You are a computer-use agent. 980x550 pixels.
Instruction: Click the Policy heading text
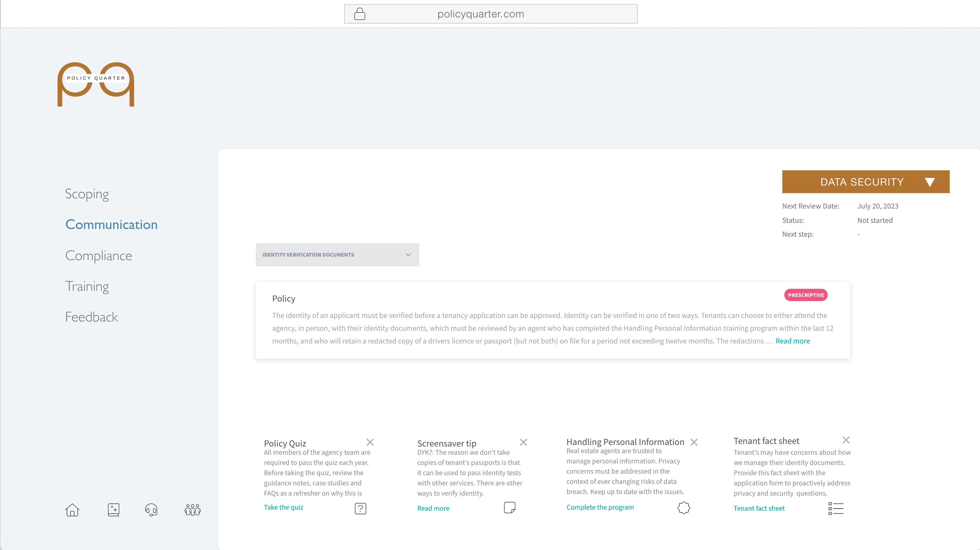[283, 299]
